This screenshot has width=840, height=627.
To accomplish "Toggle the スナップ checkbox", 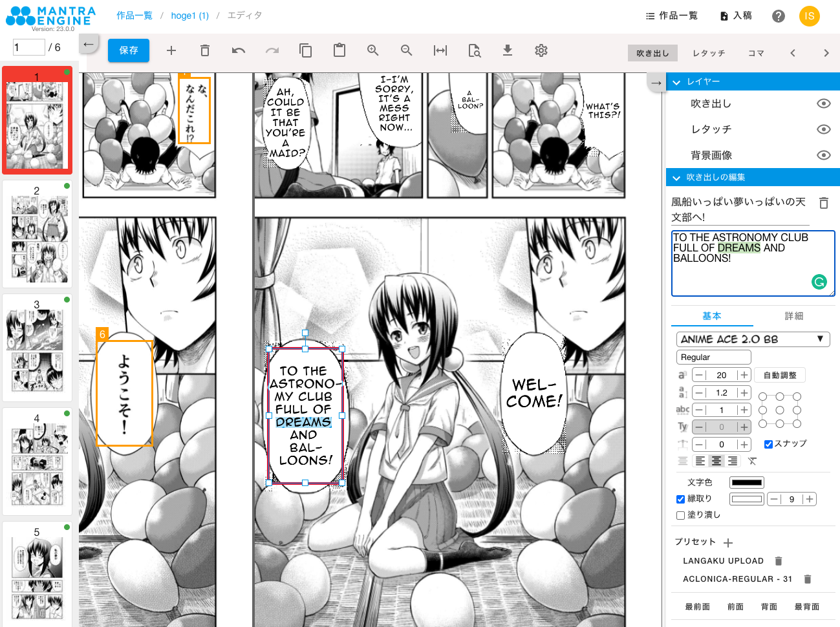I will tap(768, 444).
